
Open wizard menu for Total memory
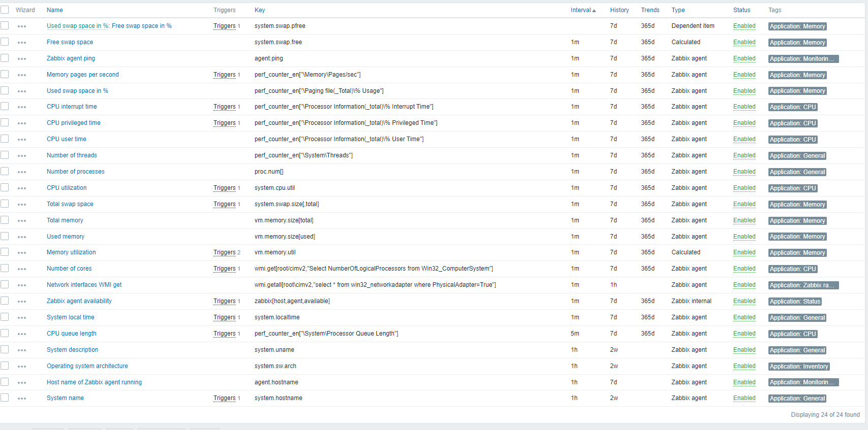coord(22,221)
